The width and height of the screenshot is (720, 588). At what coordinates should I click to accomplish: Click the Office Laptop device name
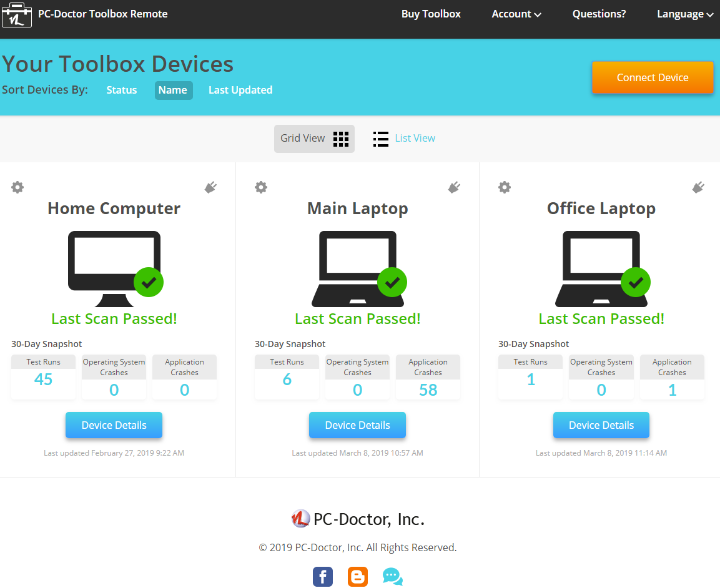coord(601,209)
